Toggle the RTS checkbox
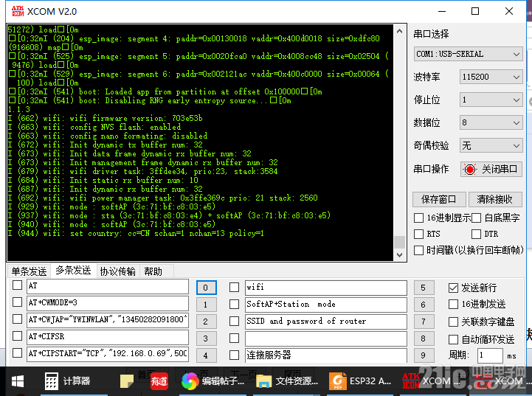532x396 pixels. point(418,234)
